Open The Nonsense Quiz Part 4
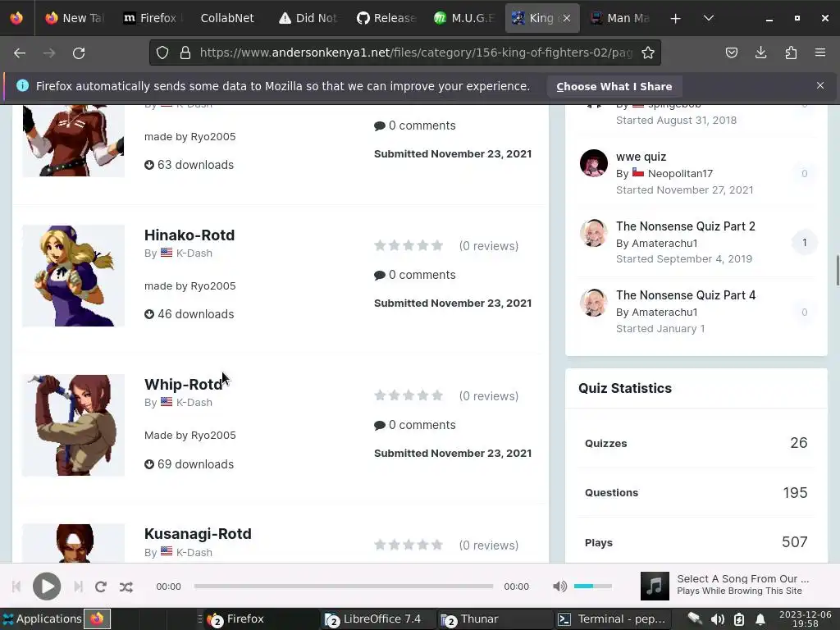The height and width of the screenshot is (630, 840). point(685,295)
